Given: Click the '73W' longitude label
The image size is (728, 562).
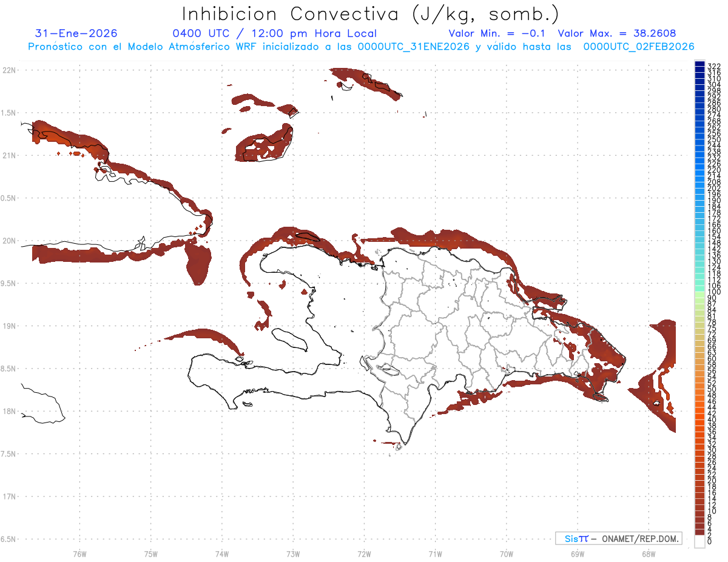Looking at the screenshot, I should 293,554.
